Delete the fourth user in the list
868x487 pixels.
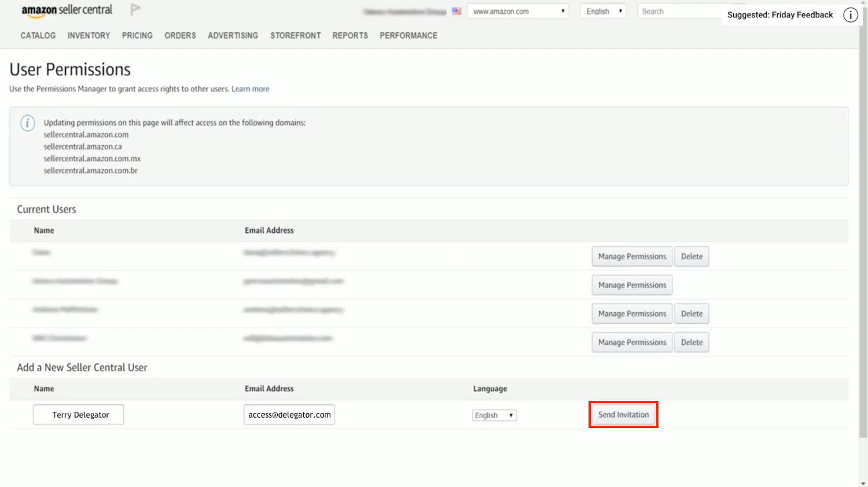(692, 342)
